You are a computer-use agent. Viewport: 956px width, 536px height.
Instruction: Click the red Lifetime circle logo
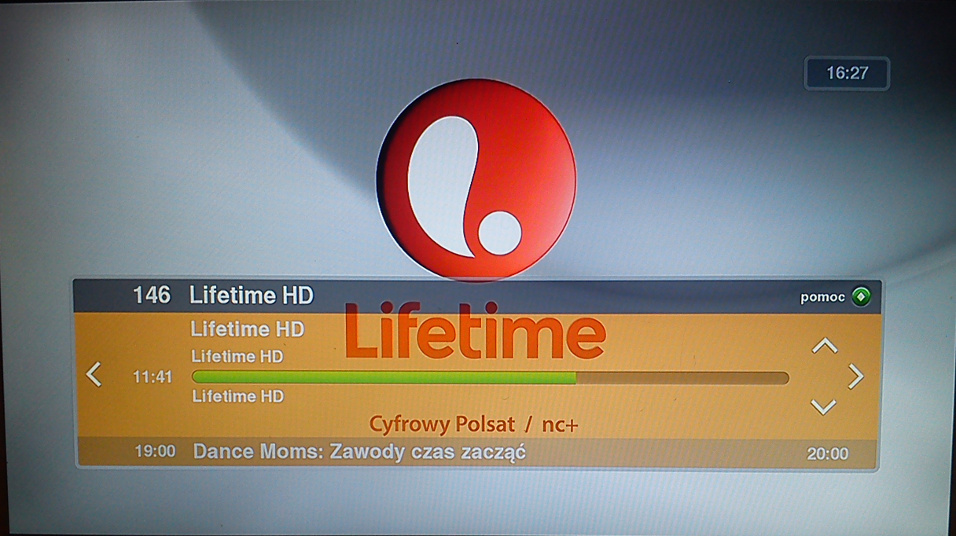click(476, 179)
